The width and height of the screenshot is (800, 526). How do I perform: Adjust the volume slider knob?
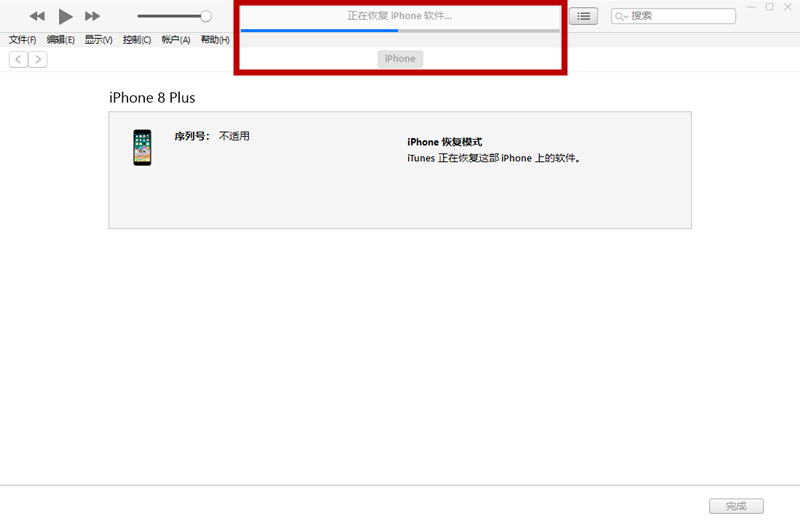tap(206, 16)
